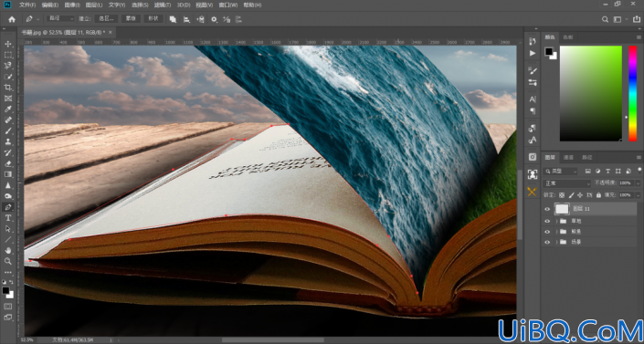Select the Move tool
Screen dimensions: 644x344
pyautogui.click(x=8, y=44)
